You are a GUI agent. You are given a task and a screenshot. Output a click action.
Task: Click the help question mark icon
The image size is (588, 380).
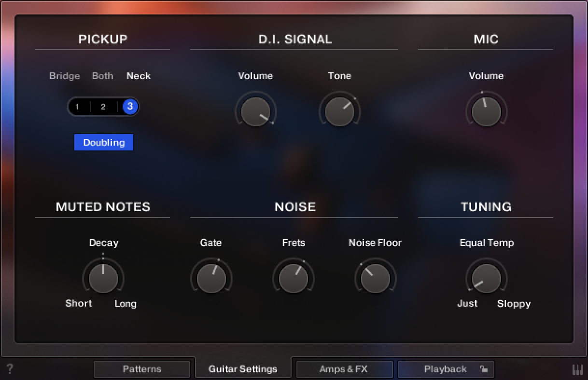(x=10, y=368)
